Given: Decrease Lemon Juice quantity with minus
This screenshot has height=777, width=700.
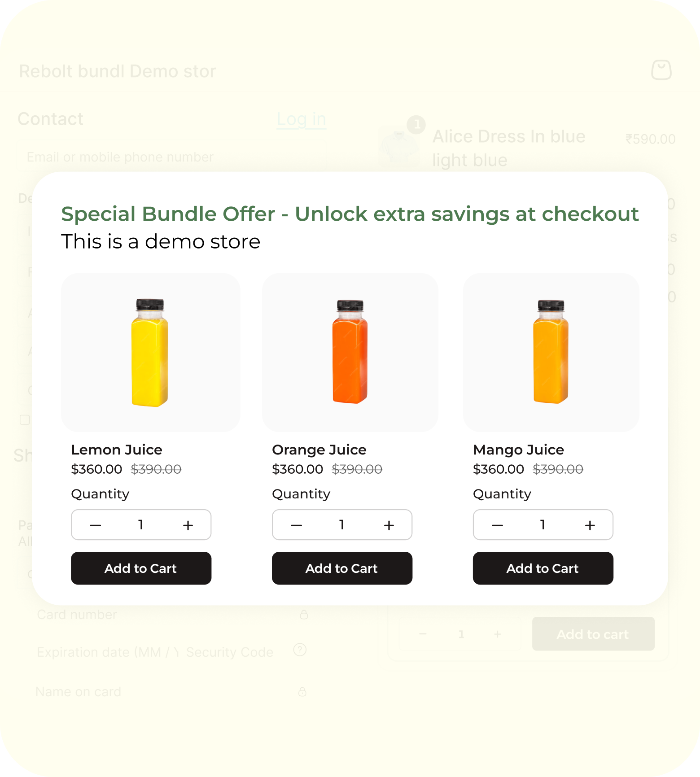Looking at the screenshot, I should pyautogui.click(x=95, y=525).
